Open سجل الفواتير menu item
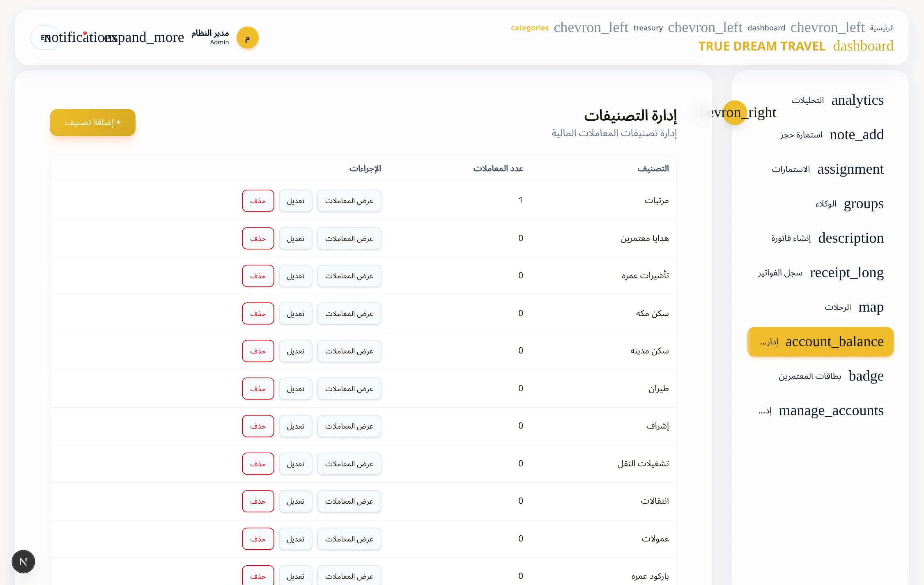 point(780,273)
